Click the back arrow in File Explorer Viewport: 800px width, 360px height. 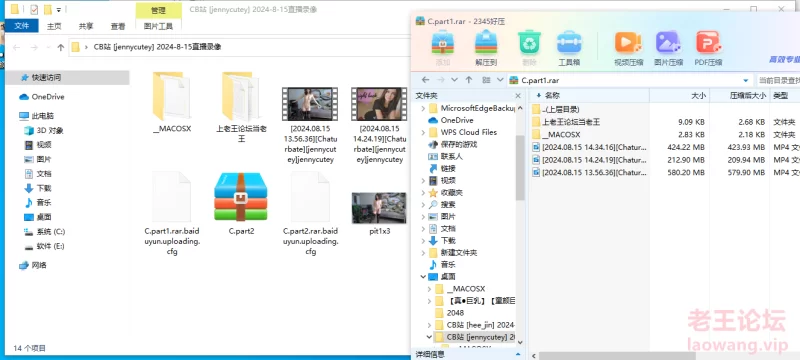(x=16, y=47)
